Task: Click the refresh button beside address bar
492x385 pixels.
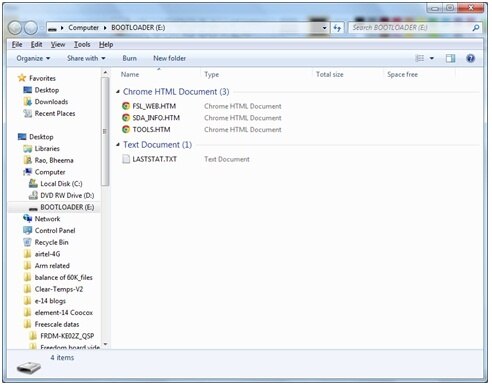Action: (337, 28)
